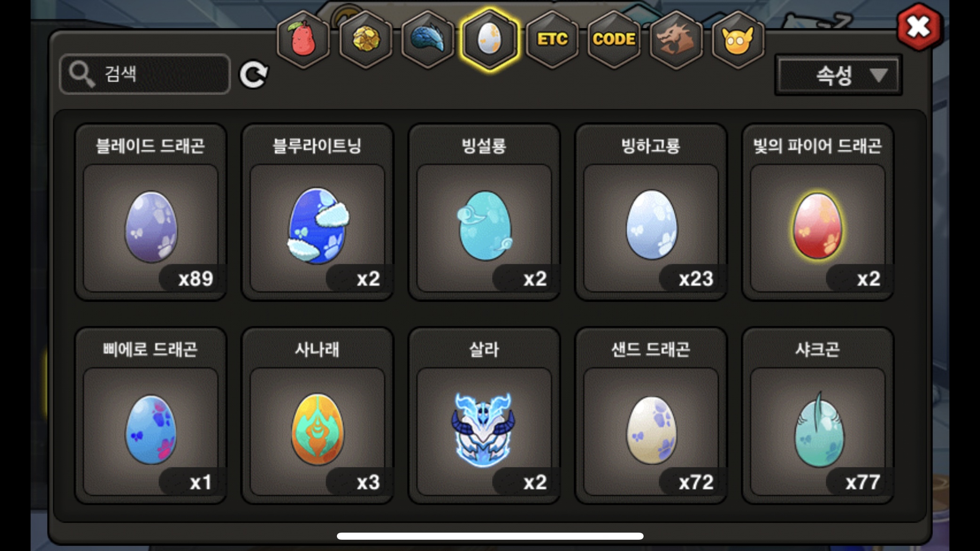980x551 pixels.
Task: Click the 검색 search input field
Action: (145, 74)
